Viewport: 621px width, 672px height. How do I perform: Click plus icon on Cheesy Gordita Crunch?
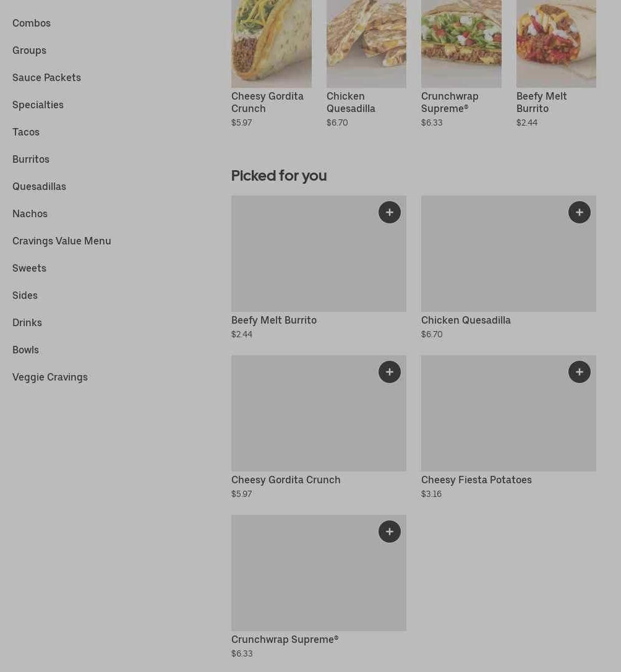click(x=389, y=372)
